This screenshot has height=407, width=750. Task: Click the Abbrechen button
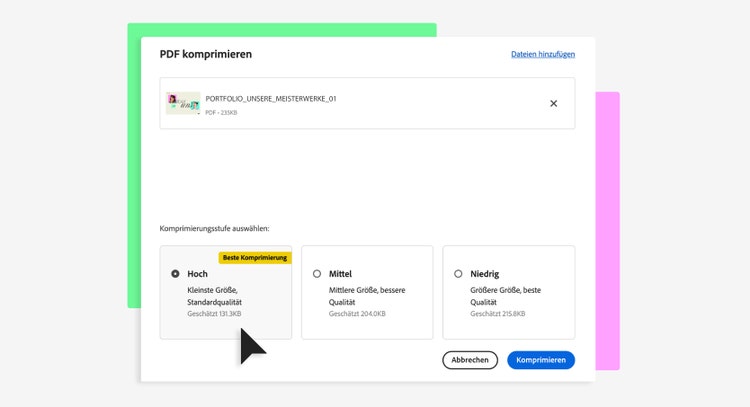coord(470,360)
